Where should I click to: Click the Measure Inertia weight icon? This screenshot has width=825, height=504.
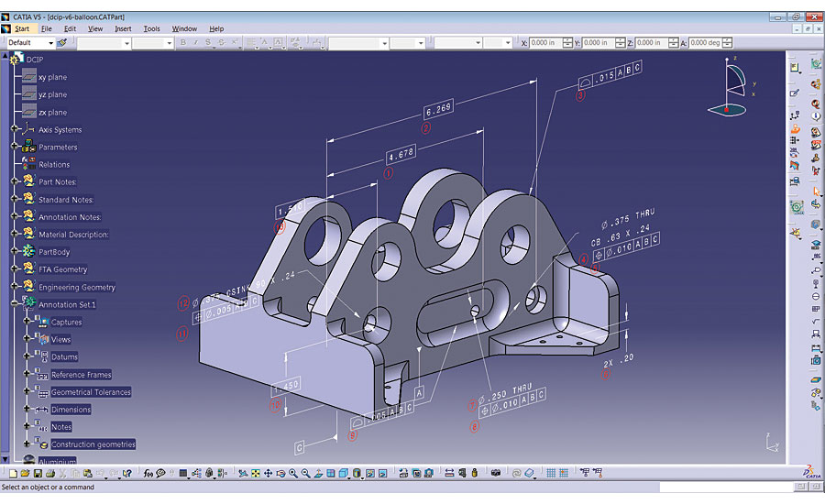474,473
